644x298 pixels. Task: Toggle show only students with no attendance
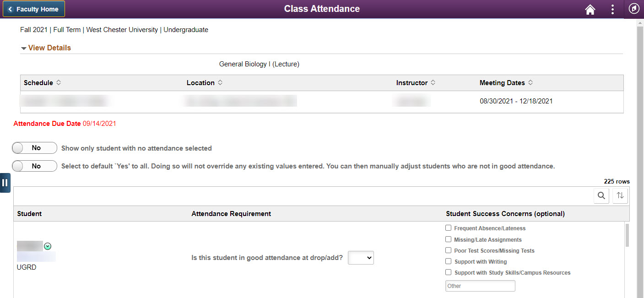click(x=35, y=148)
